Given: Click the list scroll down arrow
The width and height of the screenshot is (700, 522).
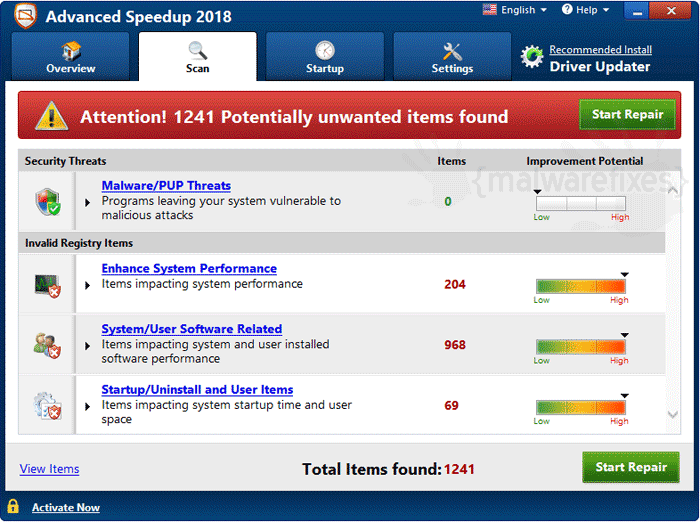Looking at the screenshot, I should (673, 415).
